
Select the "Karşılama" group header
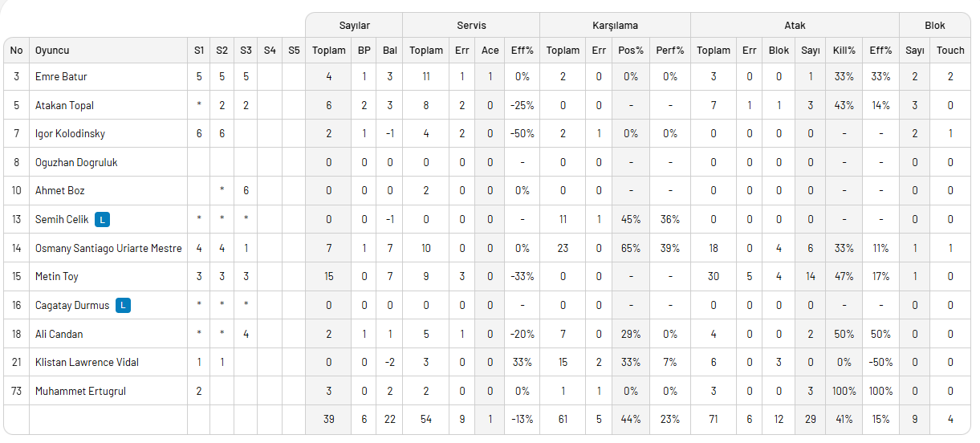(x=615, y=26)
